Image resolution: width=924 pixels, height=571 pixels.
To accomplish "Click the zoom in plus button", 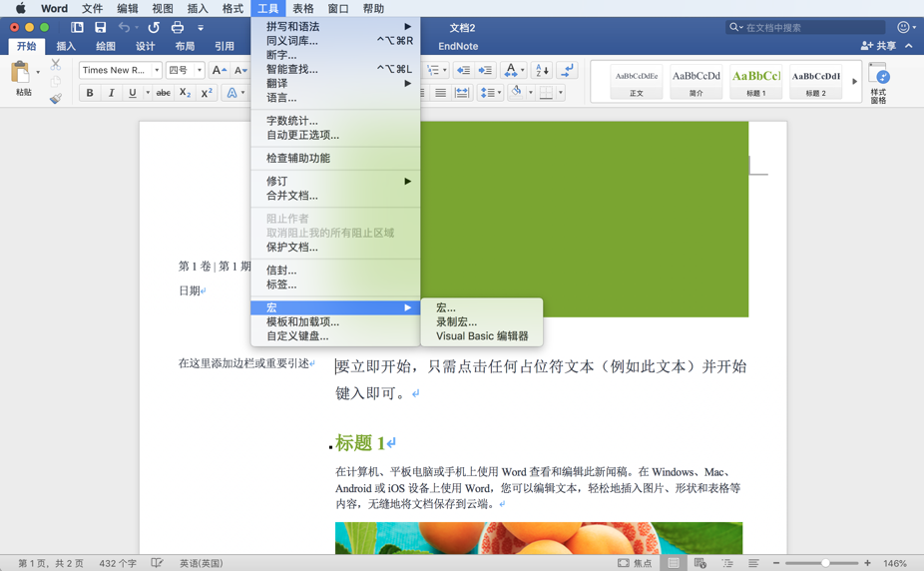I will pos(867,563).
